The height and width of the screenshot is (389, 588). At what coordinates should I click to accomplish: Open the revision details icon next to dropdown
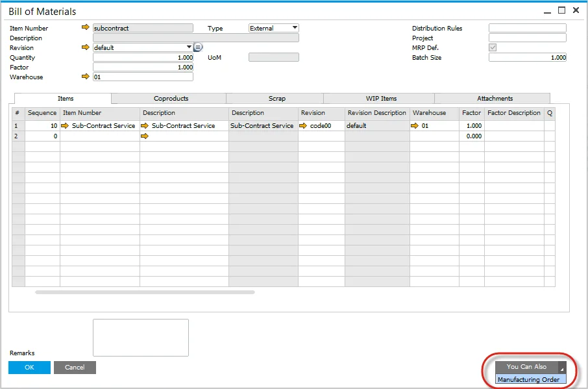pos(198,47)
